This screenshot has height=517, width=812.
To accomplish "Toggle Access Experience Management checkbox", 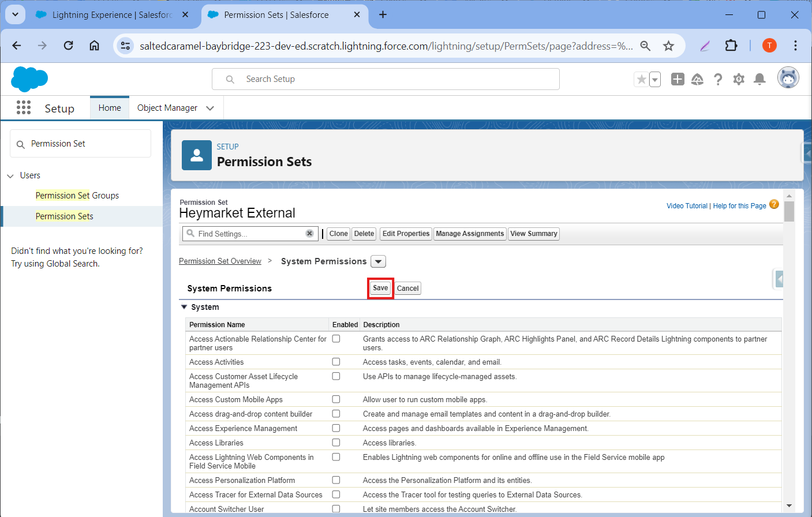I will pyautogui.click(x=336, y=428).
